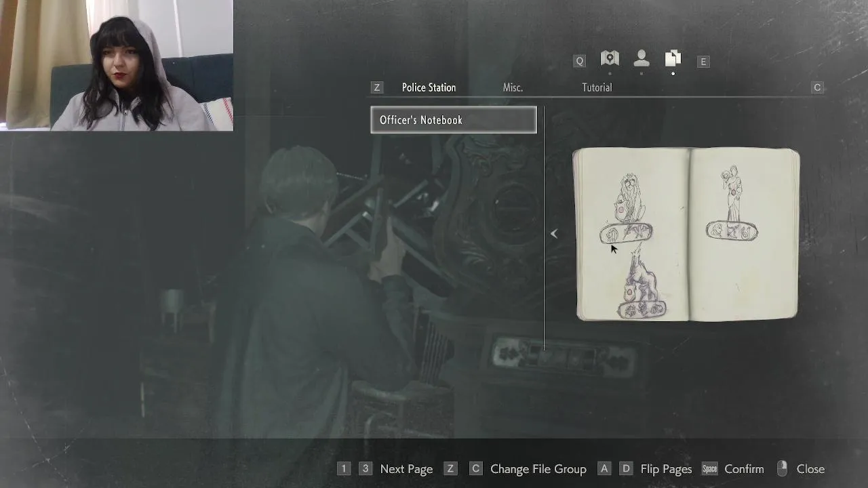The image size is (868, 488).
Task: Click the Close label
Action: [x=810, y=469]
